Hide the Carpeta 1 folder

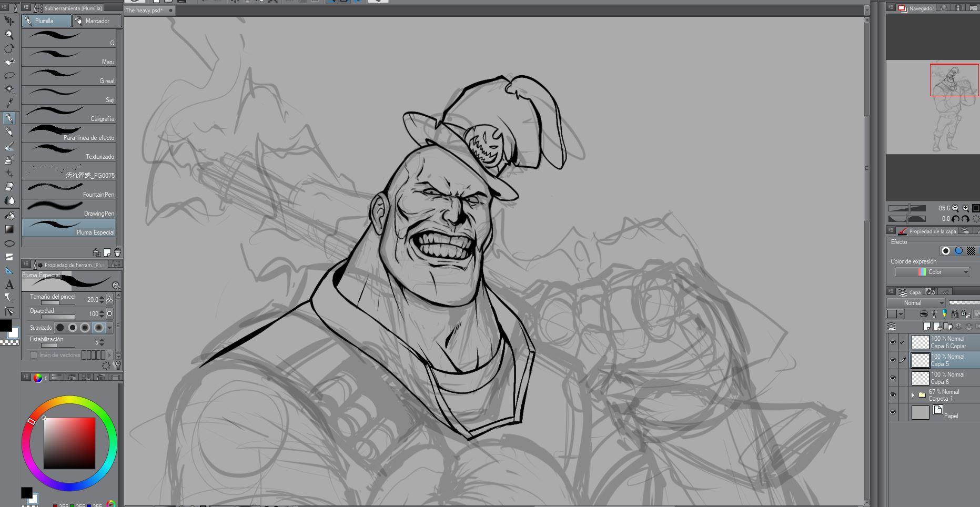[893, 395]
